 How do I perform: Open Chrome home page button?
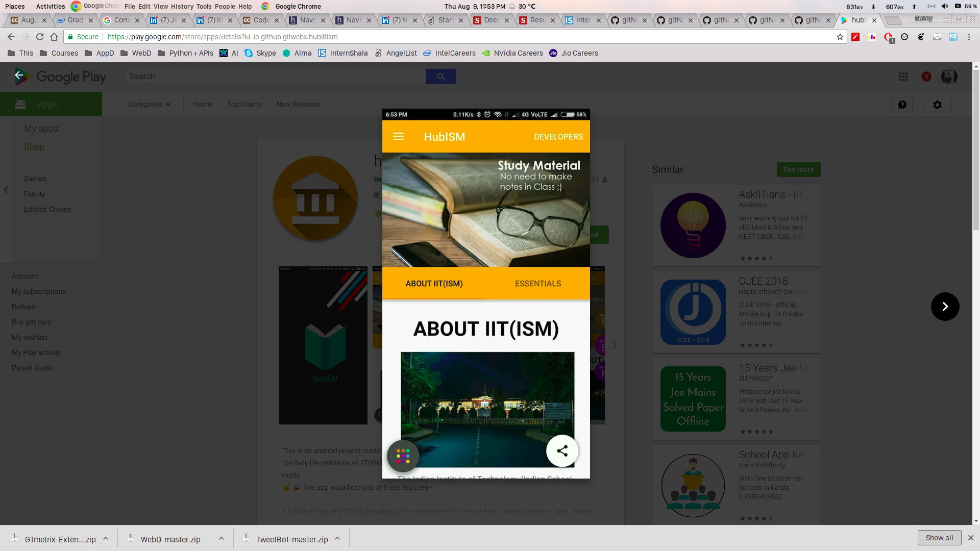pos(54,37)
